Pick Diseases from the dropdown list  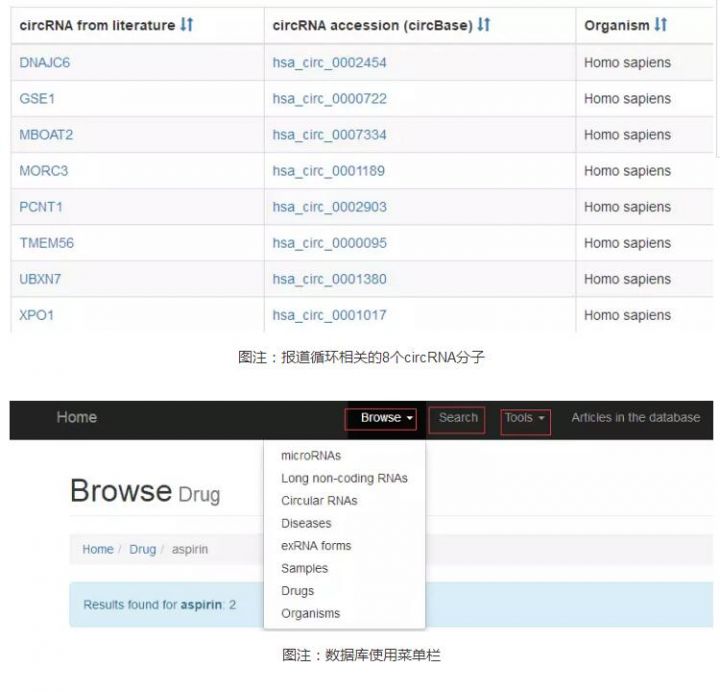tap(306, 523)
